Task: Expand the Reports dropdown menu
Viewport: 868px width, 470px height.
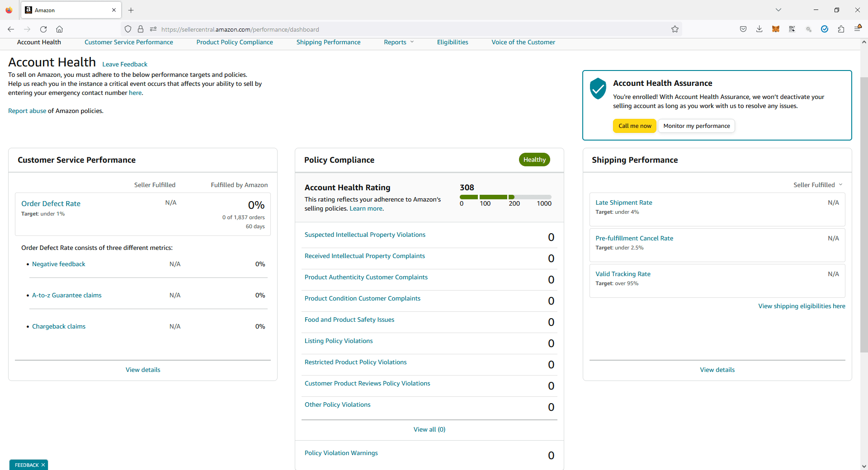Action: point(399,42)
